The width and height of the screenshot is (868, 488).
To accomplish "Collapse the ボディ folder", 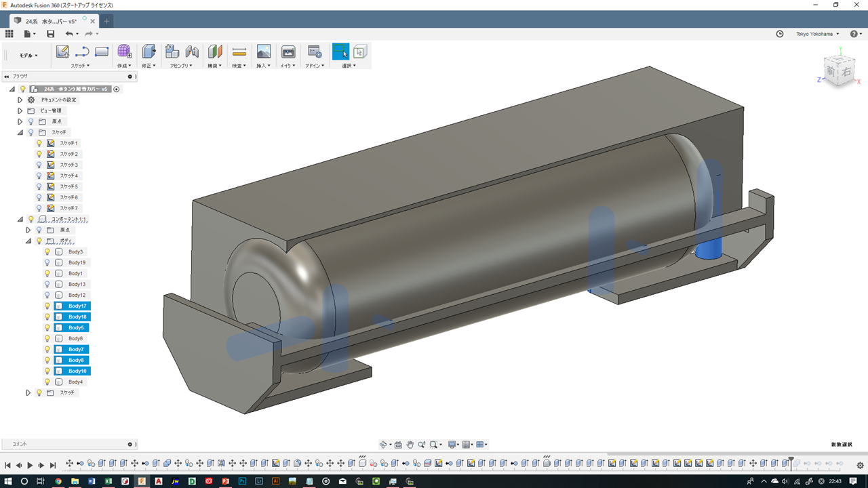I will point(28,241).
